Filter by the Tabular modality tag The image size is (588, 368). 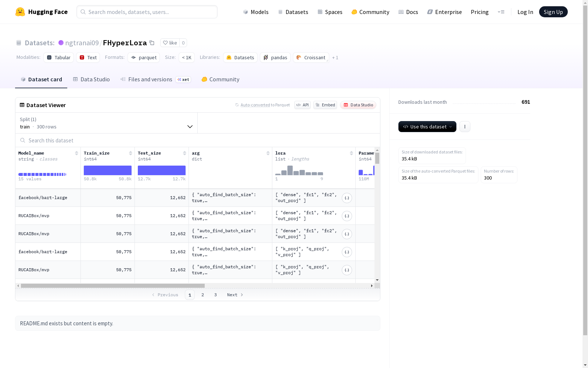pos(59,57)
